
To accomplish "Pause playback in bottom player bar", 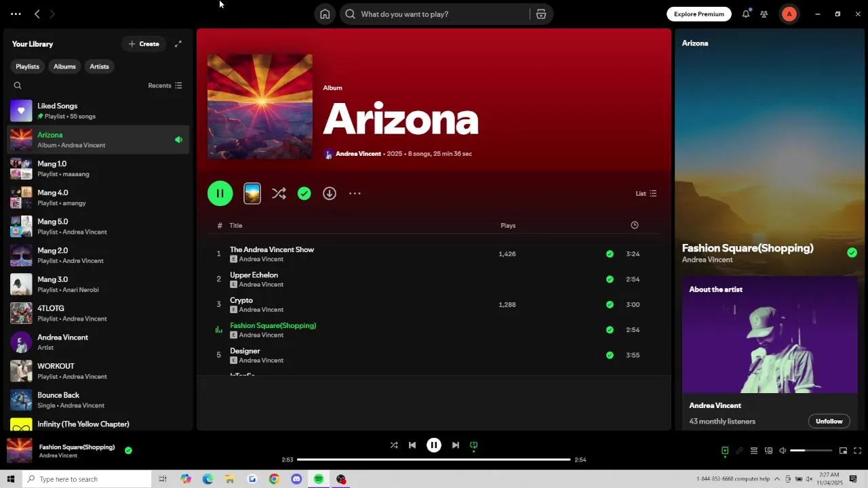I will point(434,445).
